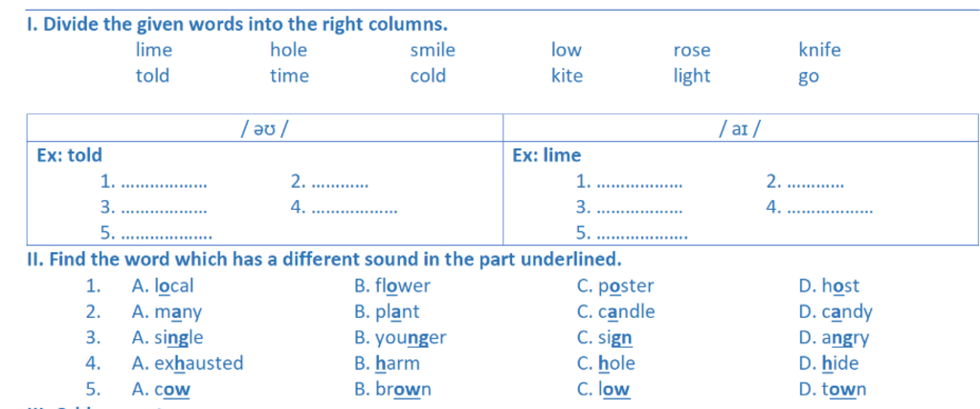The image size is (980, 409).
Task: Click the 'Ex: told' example text
Action: point(69,155)
